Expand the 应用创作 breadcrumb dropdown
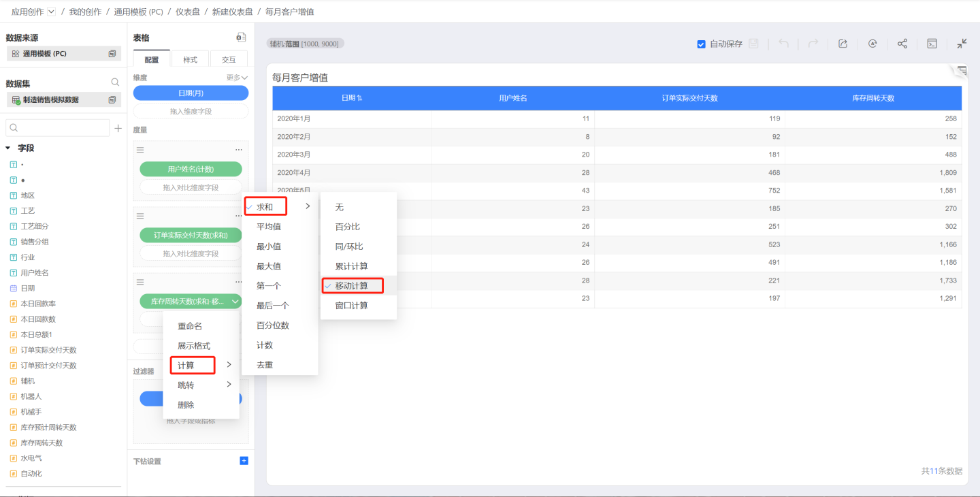This screenshot has height=497, width=980. (52, 12)
